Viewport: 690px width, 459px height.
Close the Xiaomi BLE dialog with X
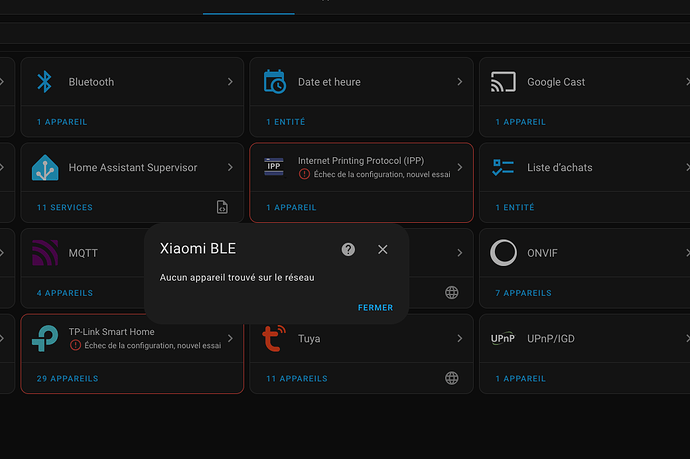(383, 249)
